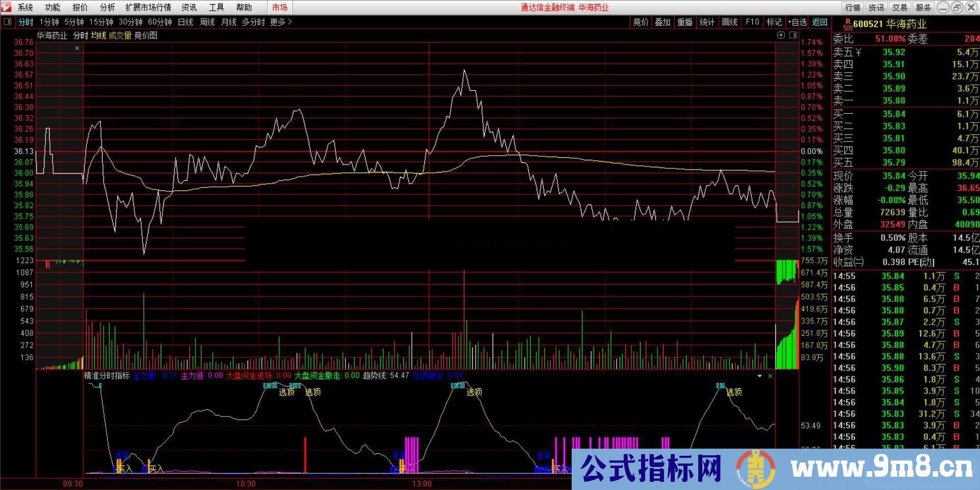The width and height of the screenshot is (980, 490).
Task: Click the 买五 35.79 order row
Action: click(x=906, y=162)
